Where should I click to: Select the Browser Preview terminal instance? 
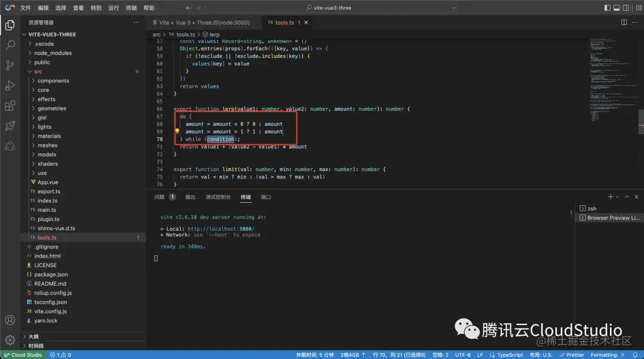tap(609, 218)
